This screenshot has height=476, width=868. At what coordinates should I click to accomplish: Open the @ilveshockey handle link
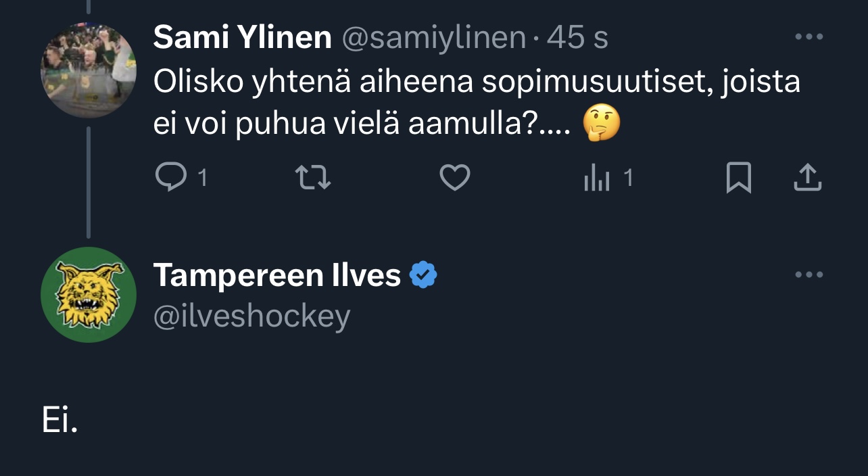251,316
